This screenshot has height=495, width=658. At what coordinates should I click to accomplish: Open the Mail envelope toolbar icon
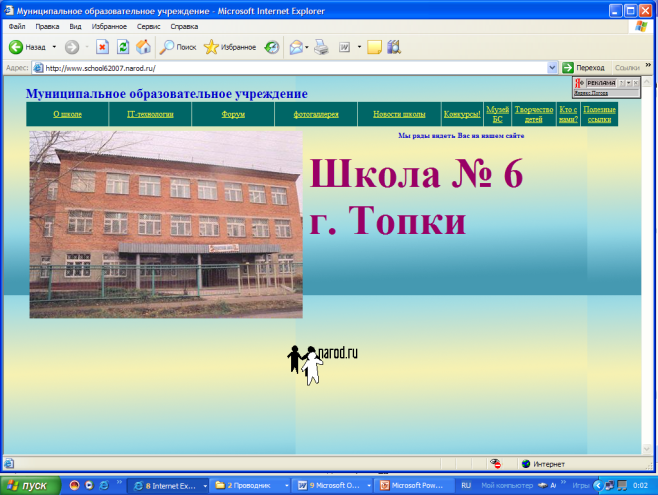[x=295, y=47]
